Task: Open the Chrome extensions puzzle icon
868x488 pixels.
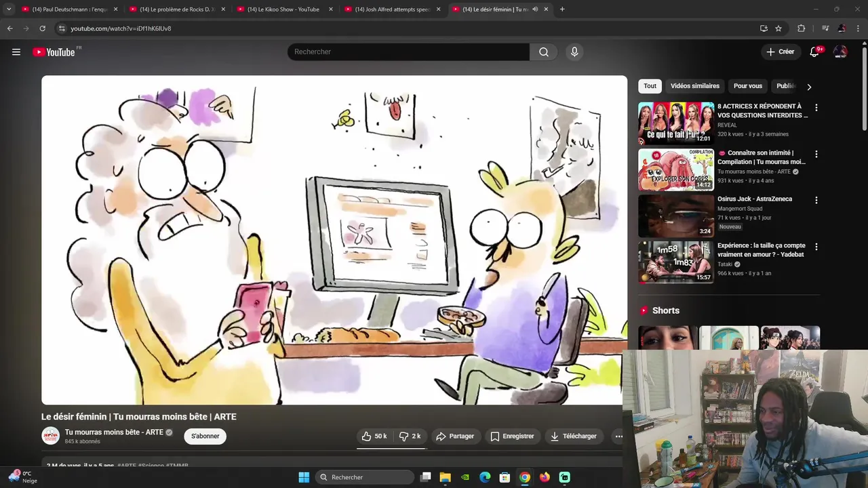Action: [802, 28]
